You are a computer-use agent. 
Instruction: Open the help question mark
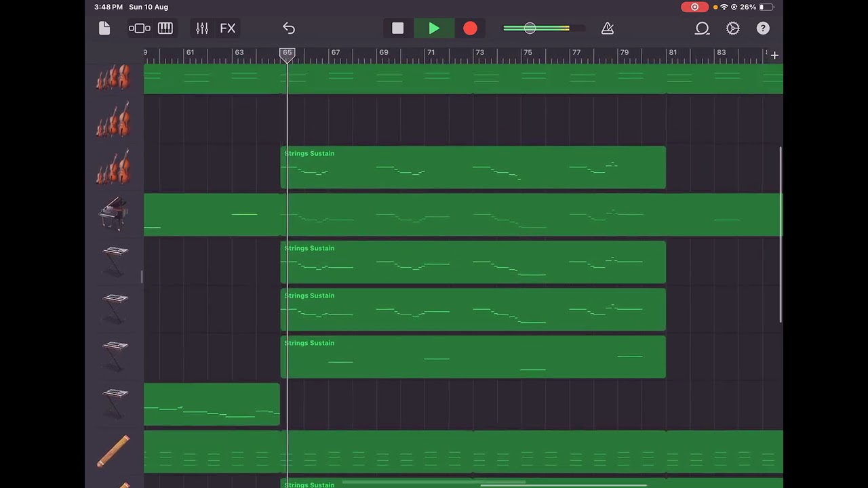pos(763,28)
